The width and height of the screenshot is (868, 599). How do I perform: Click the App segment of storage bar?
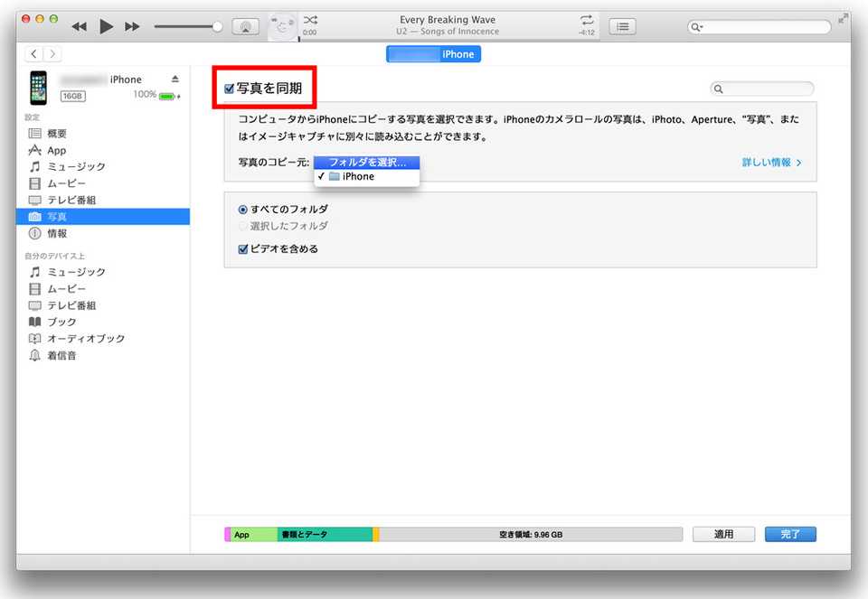coord(253,534)
